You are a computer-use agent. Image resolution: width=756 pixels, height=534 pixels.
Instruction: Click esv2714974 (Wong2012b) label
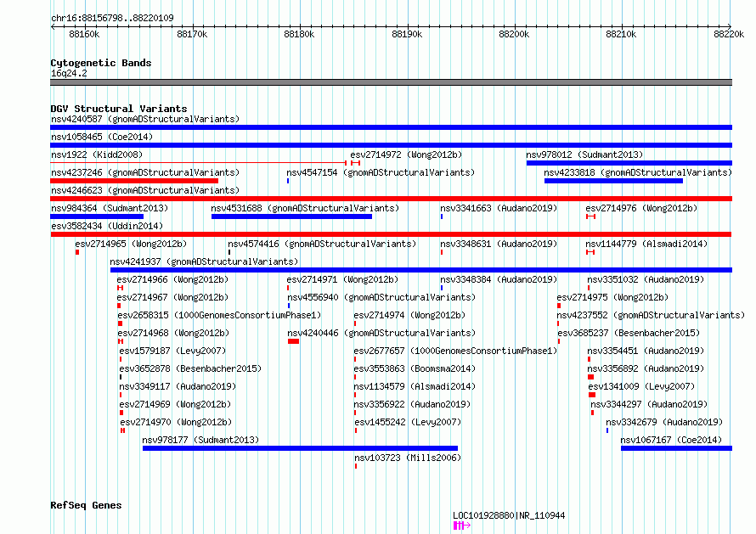409,315
